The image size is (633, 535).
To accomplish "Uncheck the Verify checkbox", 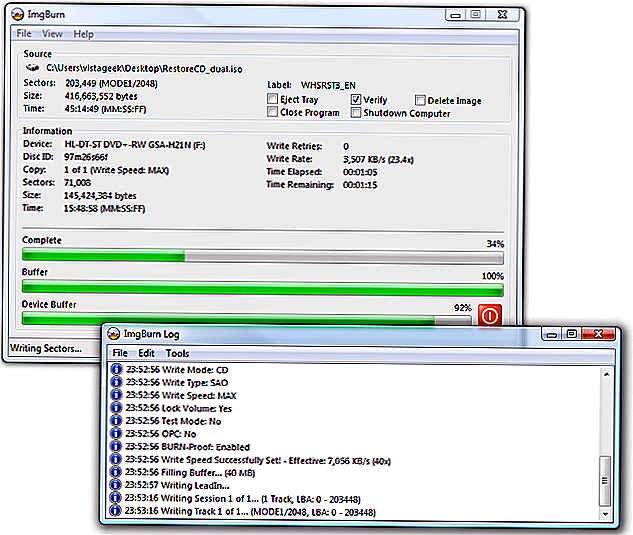I will point(356,99).
